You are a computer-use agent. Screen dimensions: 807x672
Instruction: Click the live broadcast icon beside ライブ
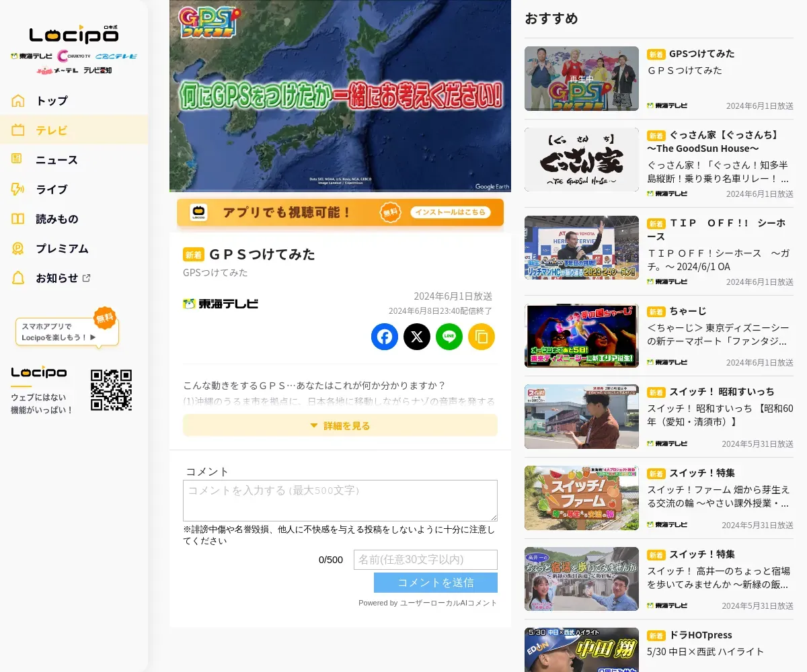(x=17, y=190)
